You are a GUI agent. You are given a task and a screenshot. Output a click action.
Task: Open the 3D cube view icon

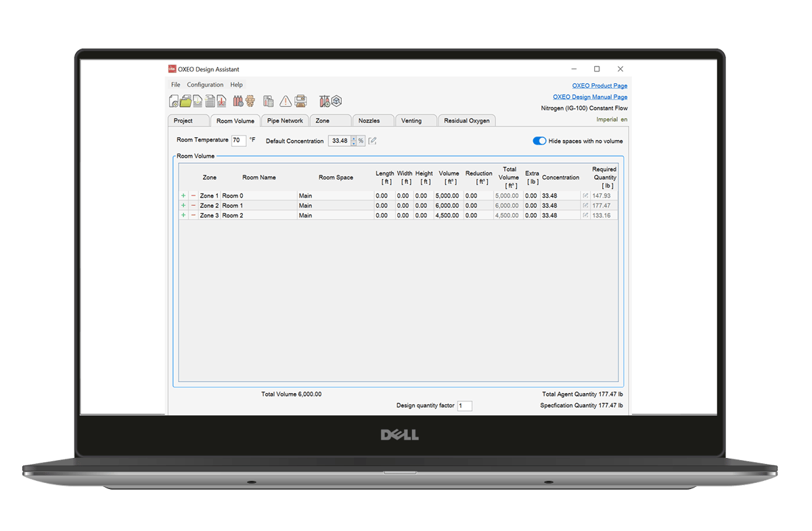click(336, 101)
